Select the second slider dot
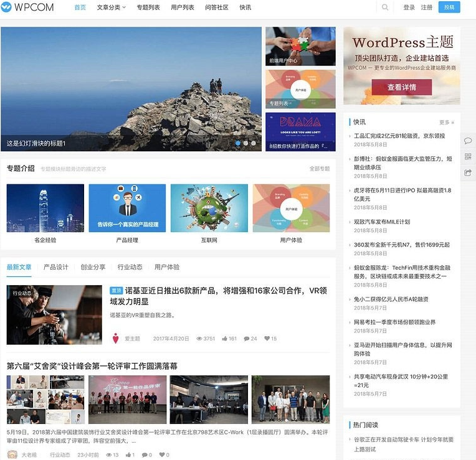The height and width of the screenshot is (460, 476). [245, 143]
